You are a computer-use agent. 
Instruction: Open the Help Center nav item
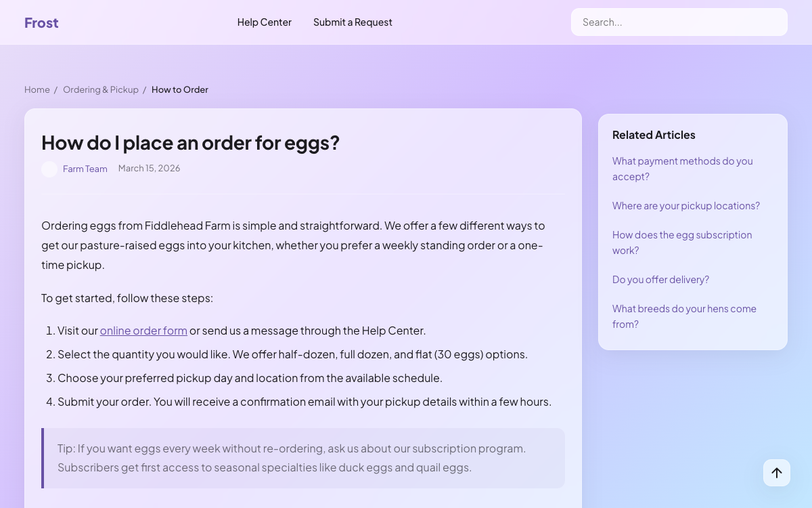[265, 22]
